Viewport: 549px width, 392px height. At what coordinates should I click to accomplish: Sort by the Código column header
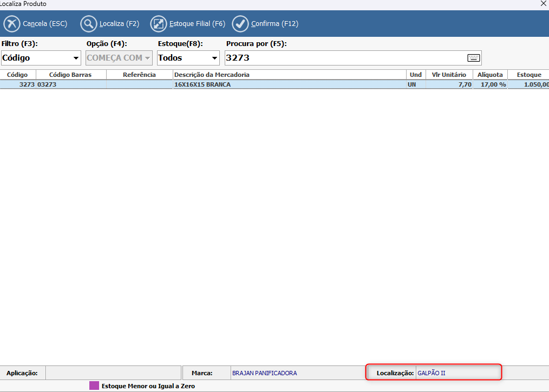[17, 75]
